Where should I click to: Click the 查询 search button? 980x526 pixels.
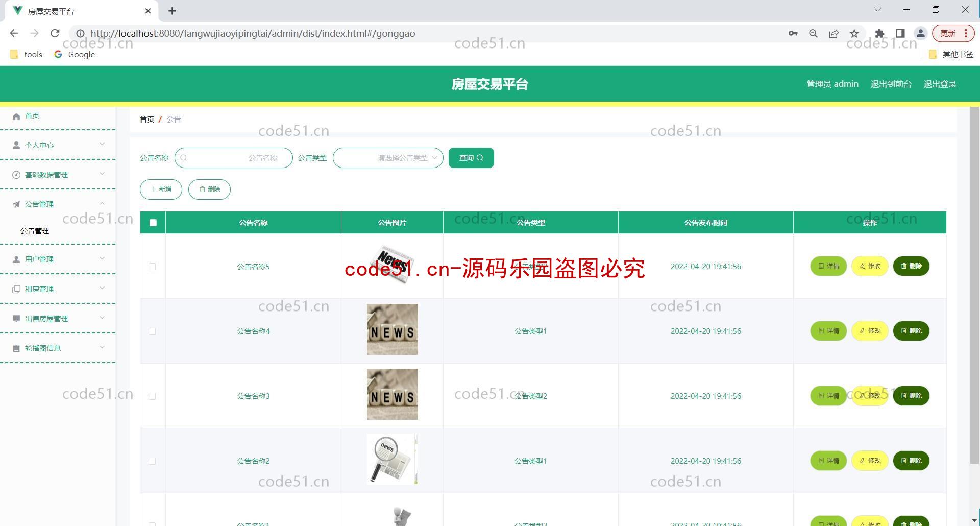471,158
